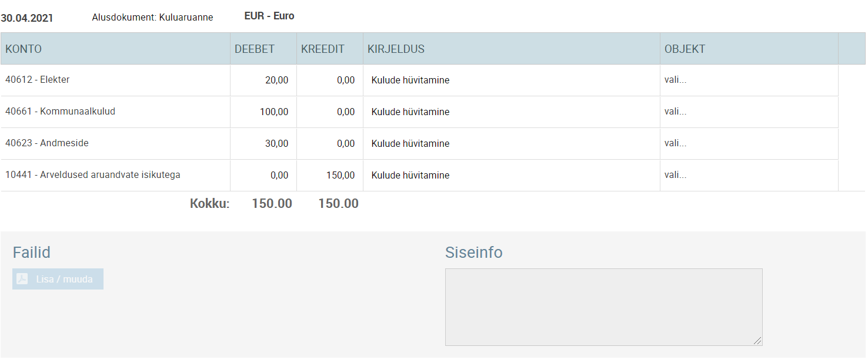This screenshot has width=868, height=360.
Task: Click the PDF icon on Lisa / muuda
Action: (x=22, y=279)
